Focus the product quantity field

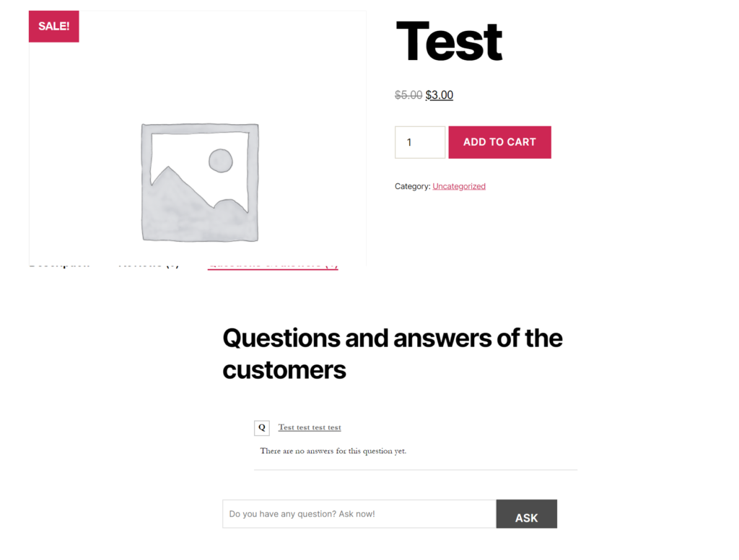(x=419, y=142)
